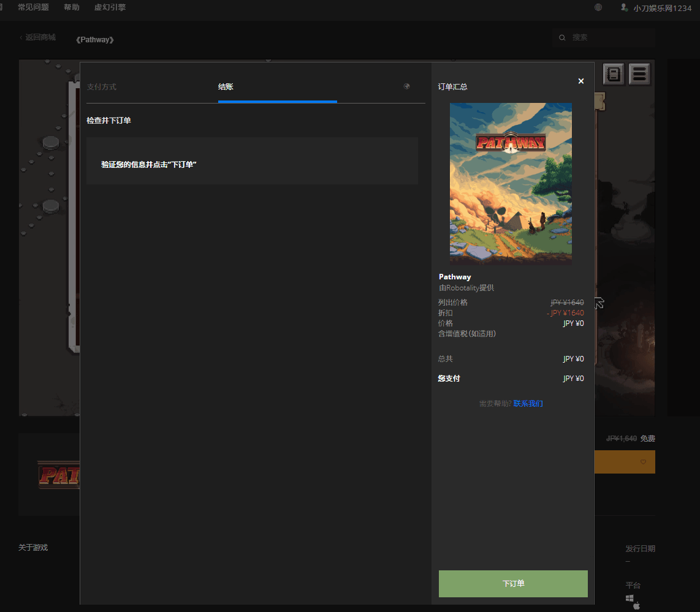Close the checkout dialog with the X

[581, 81]
